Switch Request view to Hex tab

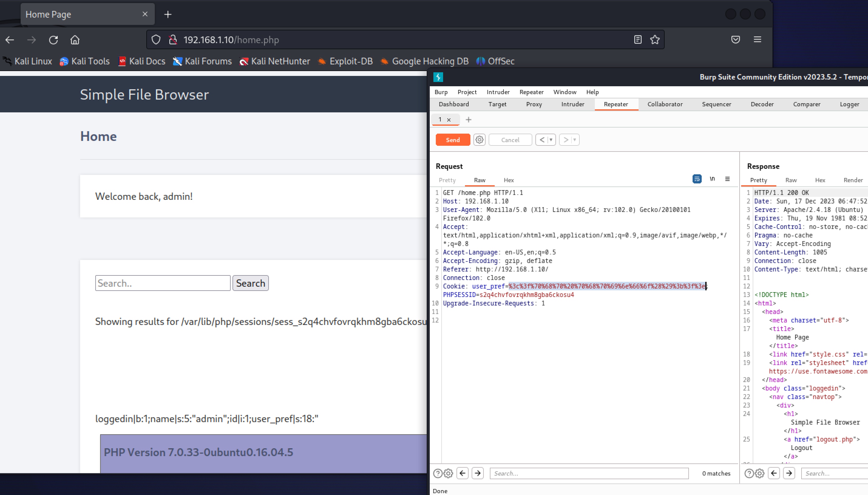(x=508, y=180)
